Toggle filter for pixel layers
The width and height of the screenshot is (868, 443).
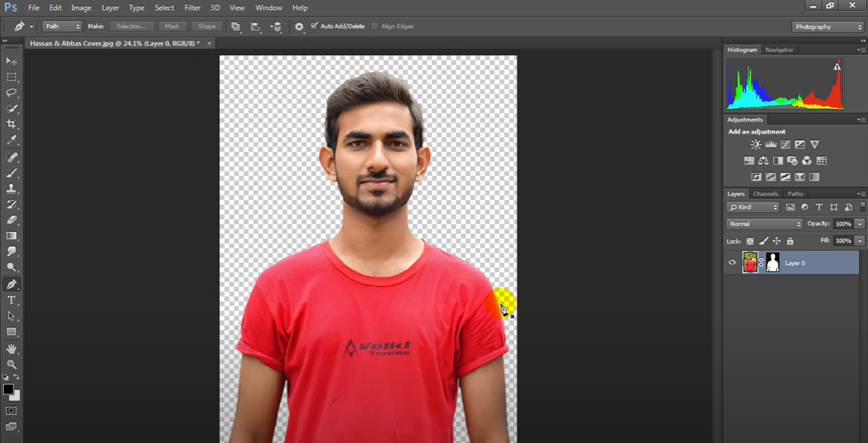(791, 207)
